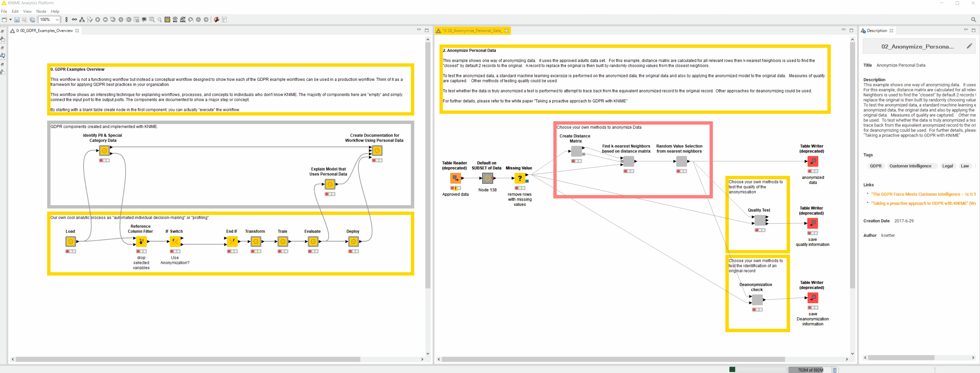Click the Cancel all nodes icon

pos(128,19)
